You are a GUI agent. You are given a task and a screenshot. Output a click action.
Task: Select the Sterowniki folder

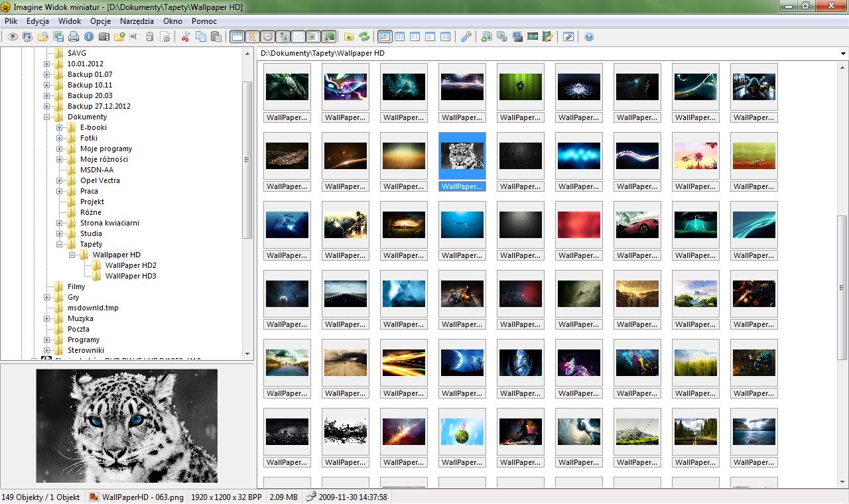86,350
